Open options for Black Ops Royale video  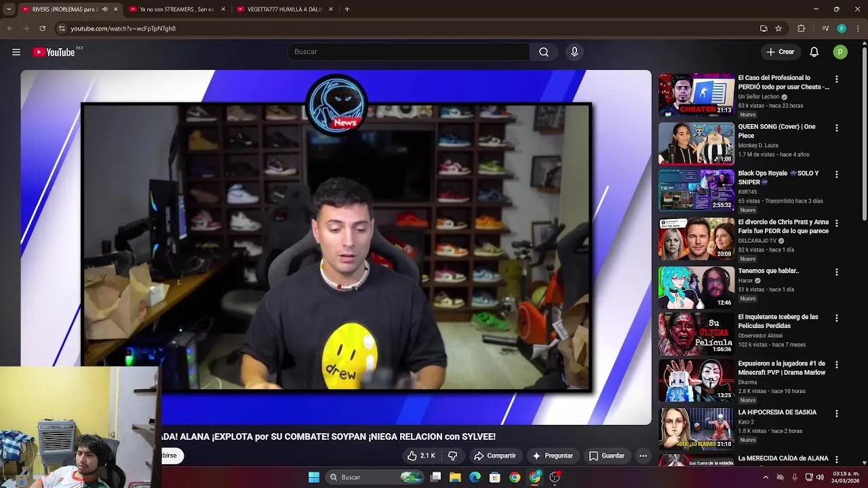click(x=836, y=175)
